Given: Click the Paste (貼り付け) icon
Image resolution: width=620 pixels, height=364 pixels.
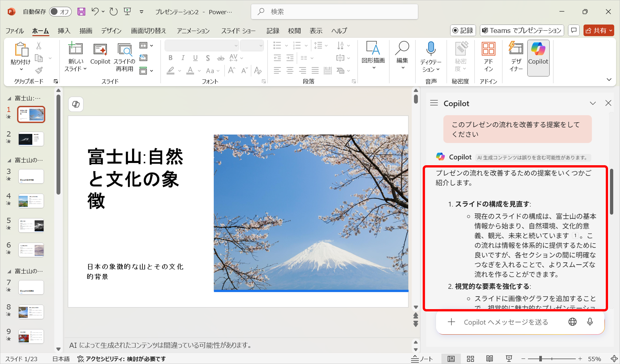Looking at the screenshot, I should click(x=21, y=50).
